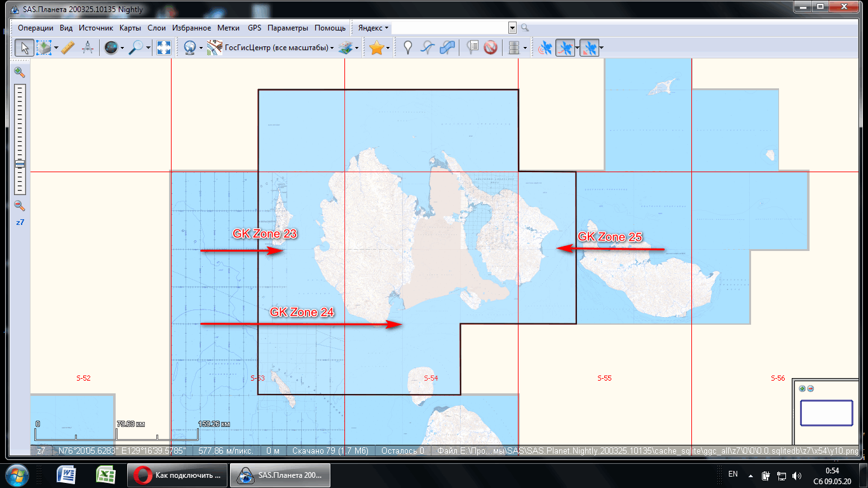Switch to Opera window Как подключить
Image resolution: width=868 pixels, height=488 pixels.
point(177,475)
